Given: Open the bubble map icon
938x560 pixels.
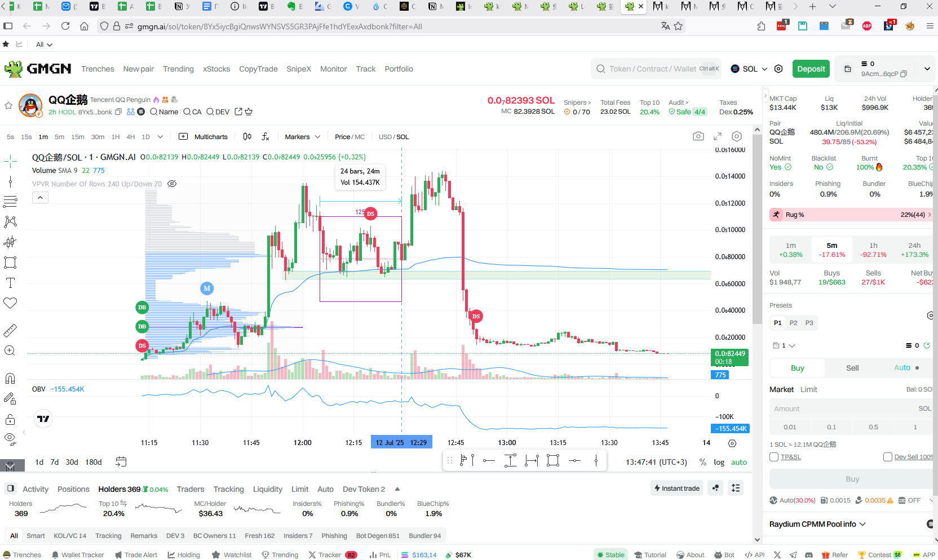Looking at the screenshot, I should pyautogui.click(x=715, y=488).
